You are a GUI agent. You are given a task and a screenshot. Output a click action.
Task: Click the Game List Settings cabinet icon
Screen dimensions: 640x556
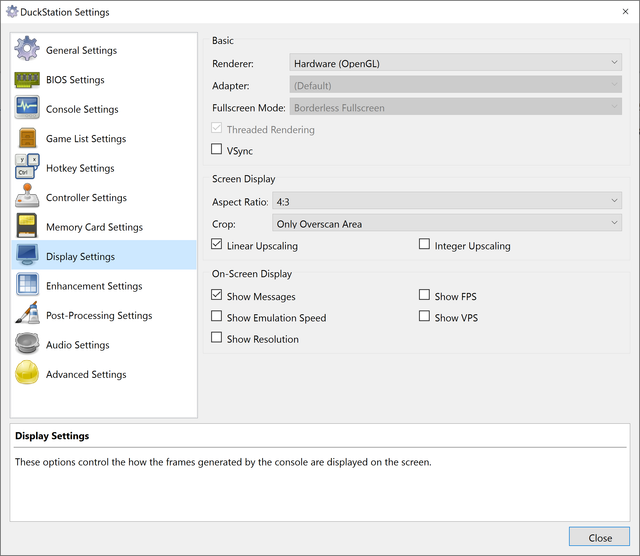point(27,138)
